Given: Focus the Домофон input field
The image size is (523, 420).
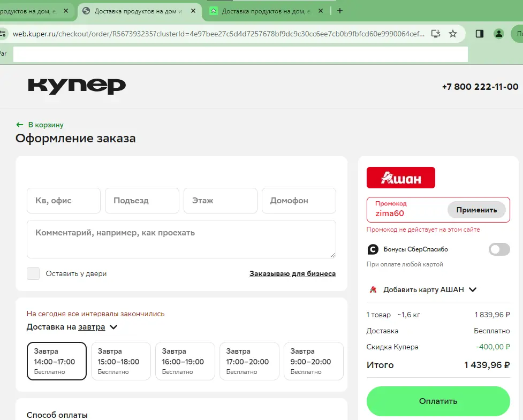Looking at the screenshot, I should [x=299, y=201].
